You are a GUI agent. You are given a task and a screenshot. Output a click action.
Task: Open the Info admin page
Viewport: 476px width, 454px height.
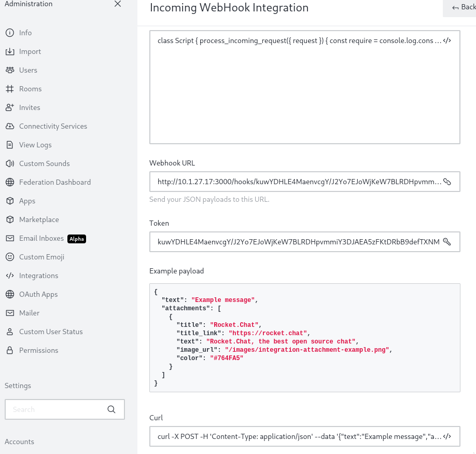pyautogui.click(x=25, y=33)
